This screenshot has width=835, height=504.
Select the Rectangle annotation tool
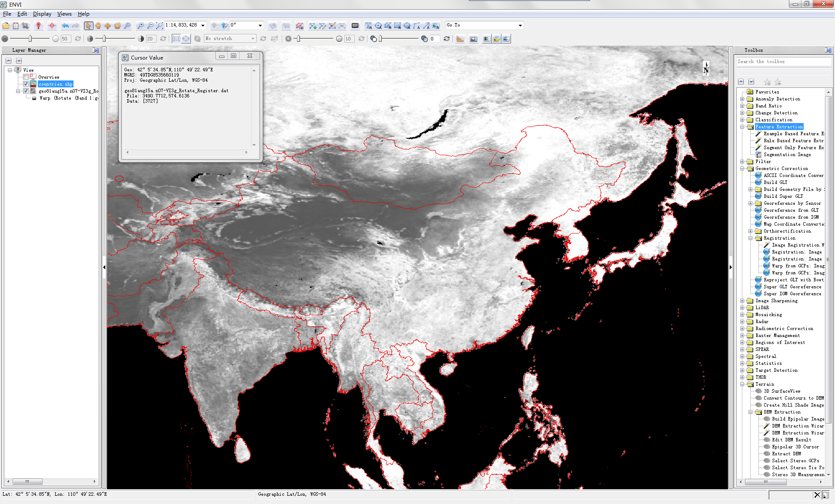coord(397,26)
